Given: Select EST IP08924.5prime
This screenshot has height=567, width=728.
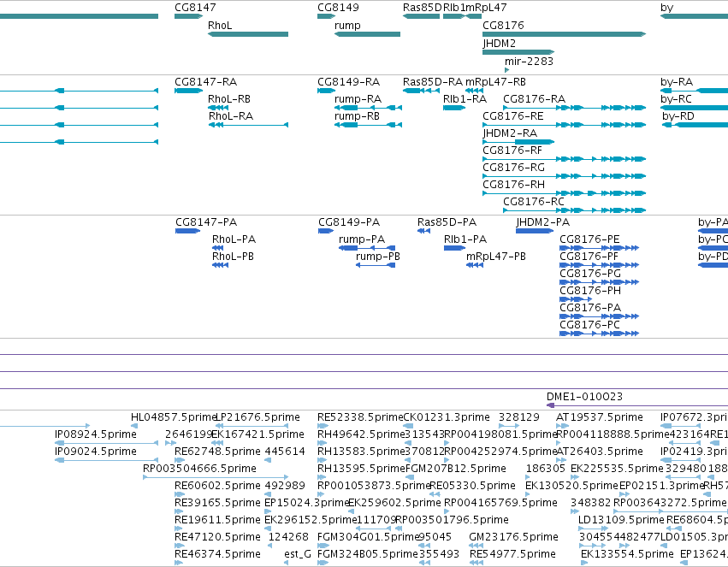Looking at the screenshot, I should coord(106,443).
